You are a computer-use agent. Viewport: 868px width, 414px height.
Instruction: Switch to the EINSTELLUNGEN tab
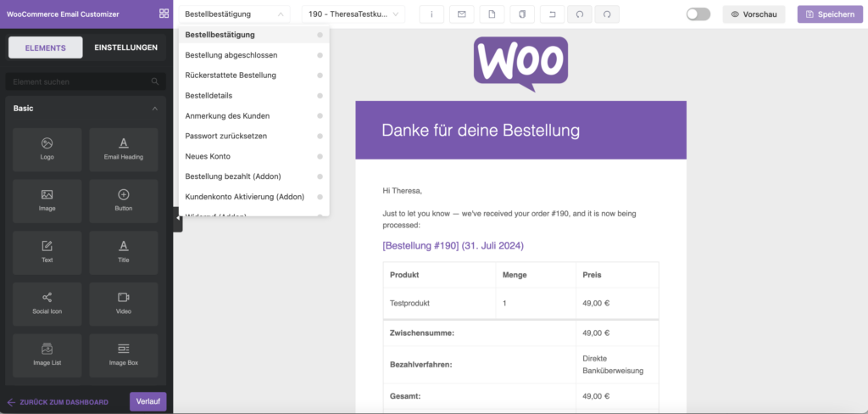[x=125, y=48]
